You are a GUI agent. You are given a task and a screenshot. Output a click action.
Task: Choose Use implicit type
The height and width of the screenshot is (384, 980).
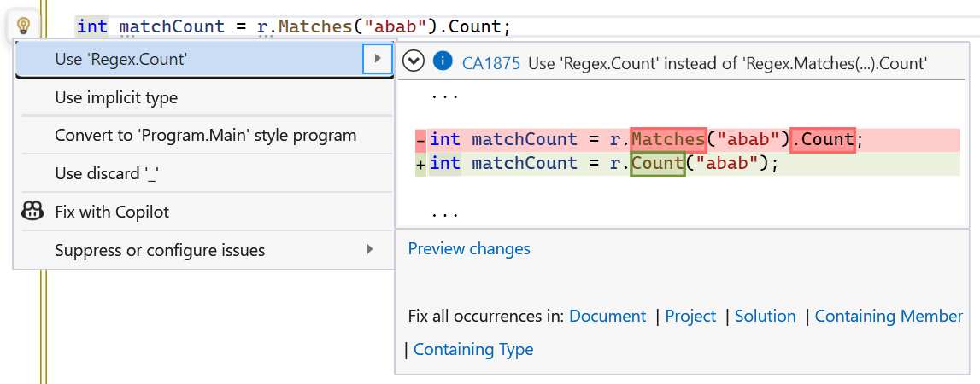[207, 97]
